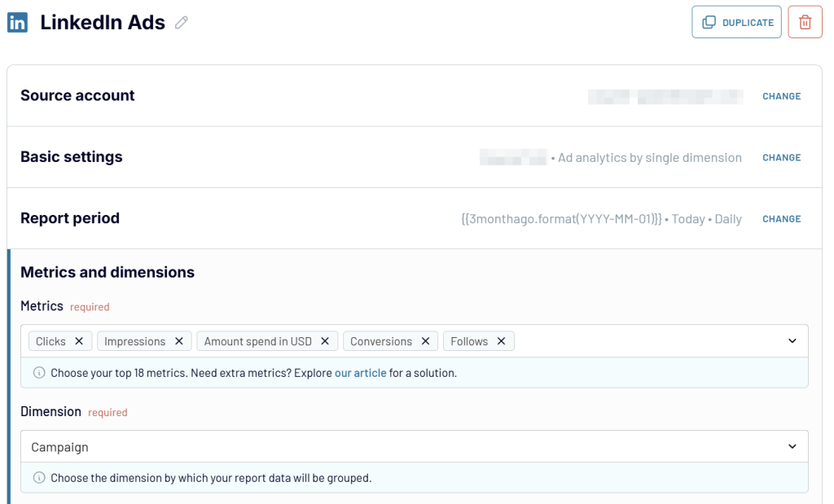
Task: Click the Amount spend in USD label
Action: [x=258, y=341]
